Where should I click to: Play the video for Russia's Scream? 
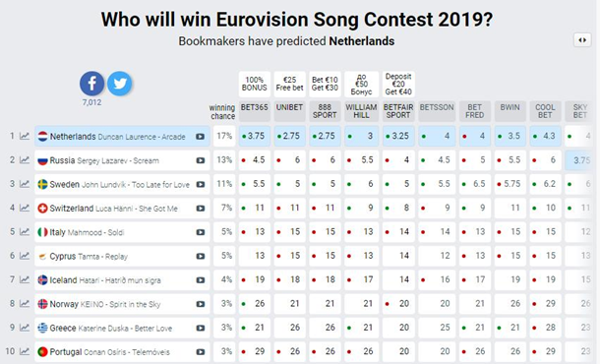click(200, 160)
